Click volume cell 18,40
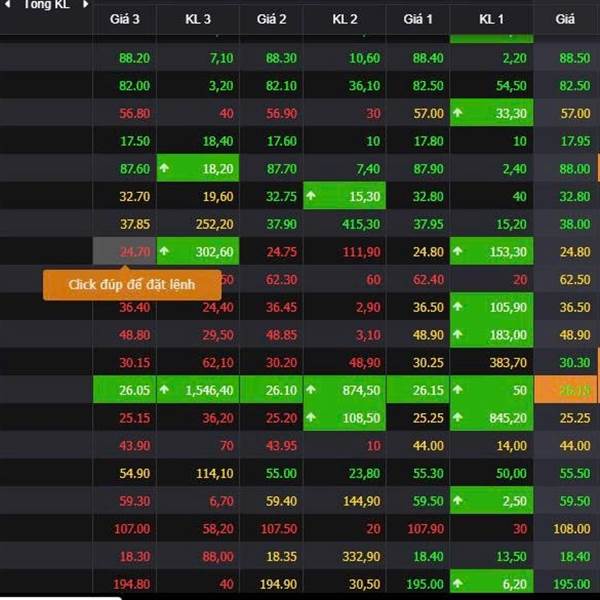600x600 pixels. pos(198,141)
